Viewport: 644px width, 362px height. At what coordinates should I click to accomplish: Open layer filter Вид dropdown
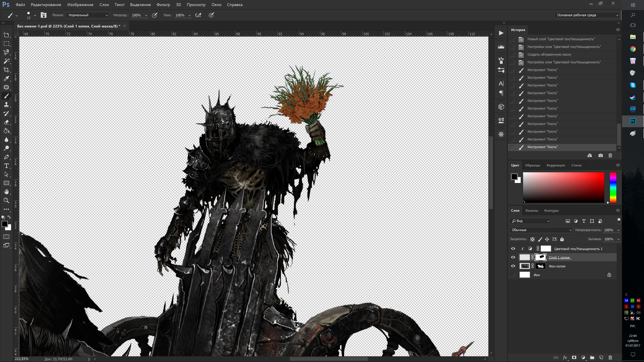[x=530, y=221]
